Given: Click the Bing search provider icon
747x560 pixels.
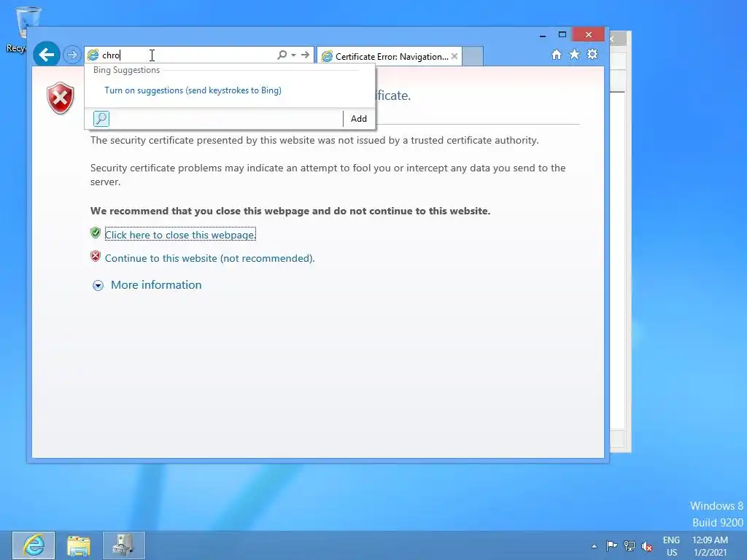Looking at the screenshot, I should coord(101,119).
